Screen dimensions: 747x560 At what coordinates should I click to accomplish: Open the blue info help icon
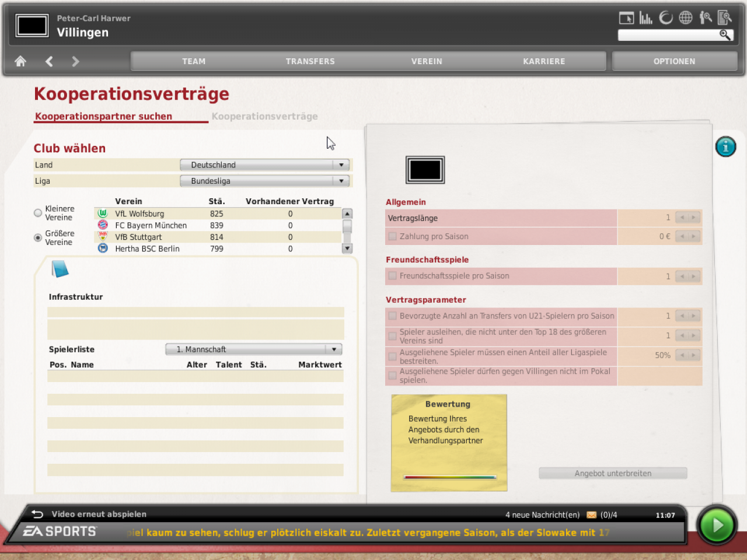tap(726, 146)
